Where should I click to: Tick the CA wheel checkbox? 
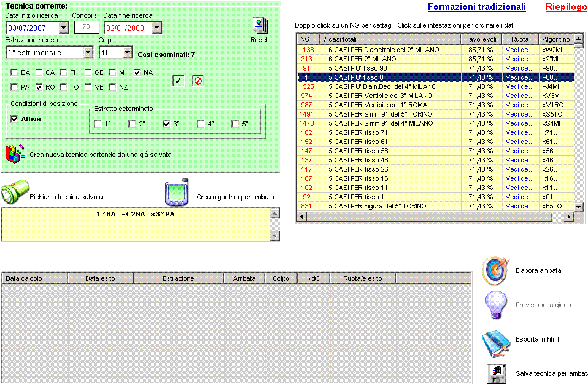point(39,72)
